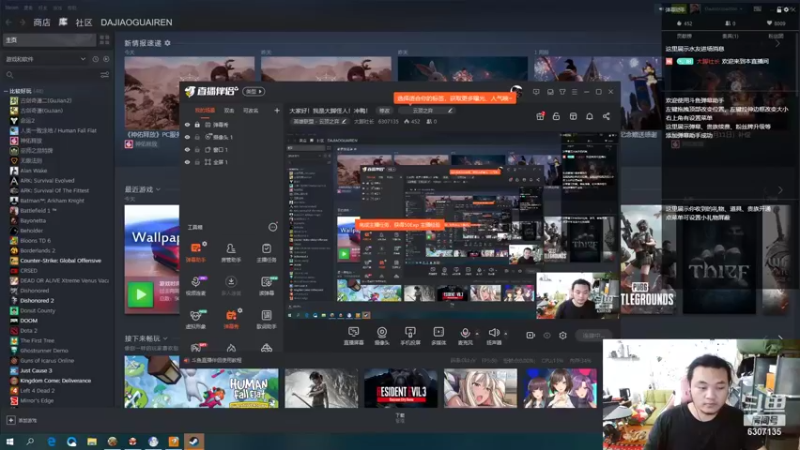Mute the 扬声器 speaker icon
This screenshot has width=800, height=450.
pyautogui.click(x=493, y=333)
